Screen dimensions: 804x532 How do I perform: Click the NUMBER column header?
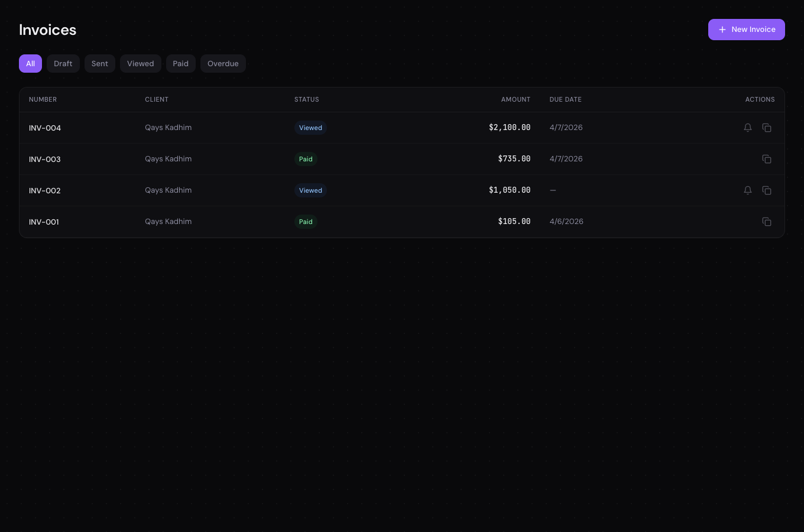click(x=43, y=99)
